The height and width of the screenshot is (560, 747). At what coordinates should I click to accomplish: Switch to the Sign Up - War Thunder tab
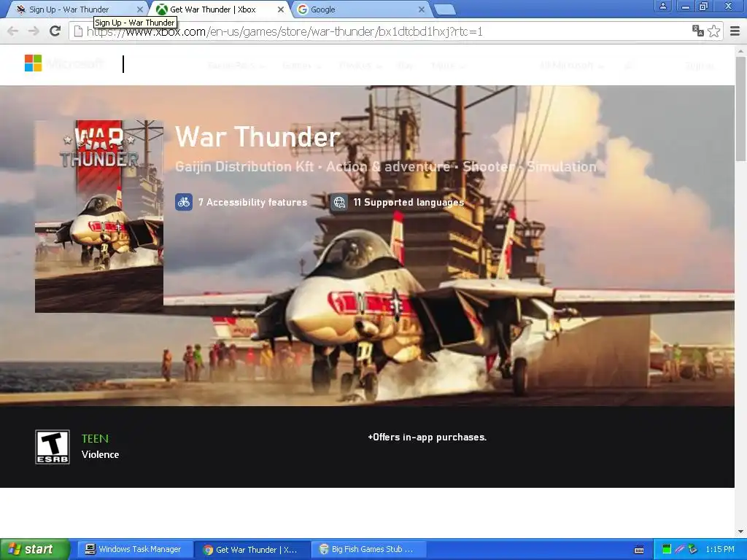point(74,9)
